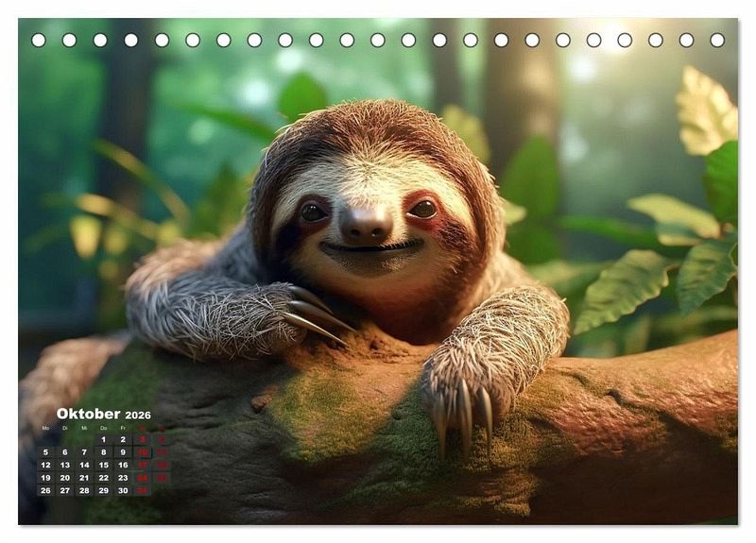The height and width of the screenshot is (543, 756).
Task: Select date 9 in the October calendar
Action: pyautogui.click(x=123, y=452)
